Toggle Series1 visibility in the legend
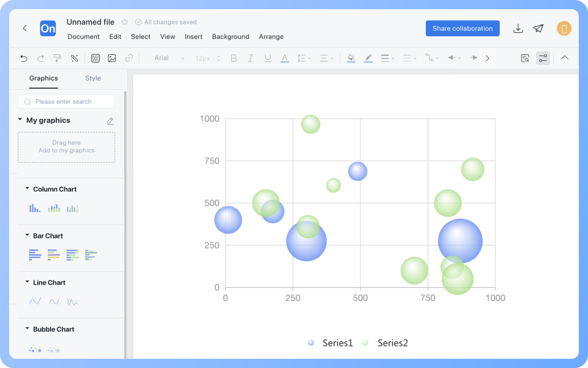 [330, 343]
